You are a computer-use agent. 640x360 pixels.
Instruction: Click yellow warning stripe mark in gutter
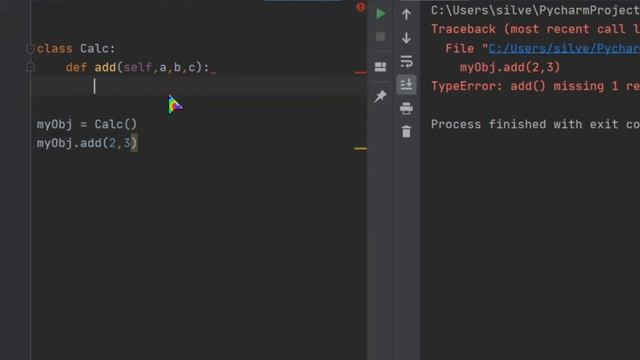[360, 149]
